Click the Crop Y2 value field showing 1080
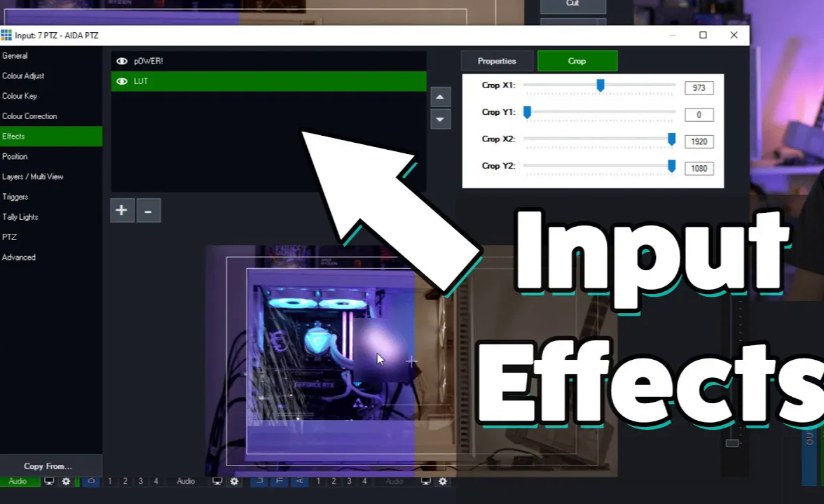The image size is (824, 504). point(699,169)
